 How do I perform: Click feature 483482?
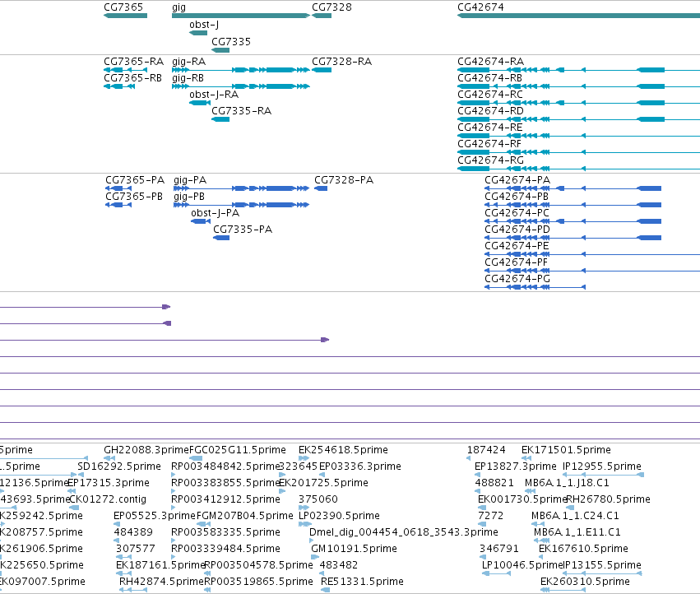tap(322, 573)
